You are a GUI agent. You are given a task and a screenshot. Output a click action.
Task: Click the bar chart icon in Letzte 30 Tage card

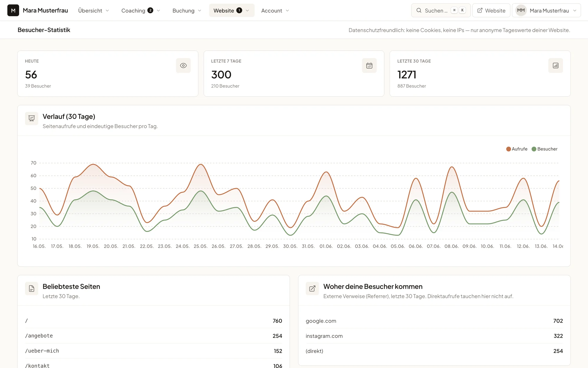click(555, 65)
